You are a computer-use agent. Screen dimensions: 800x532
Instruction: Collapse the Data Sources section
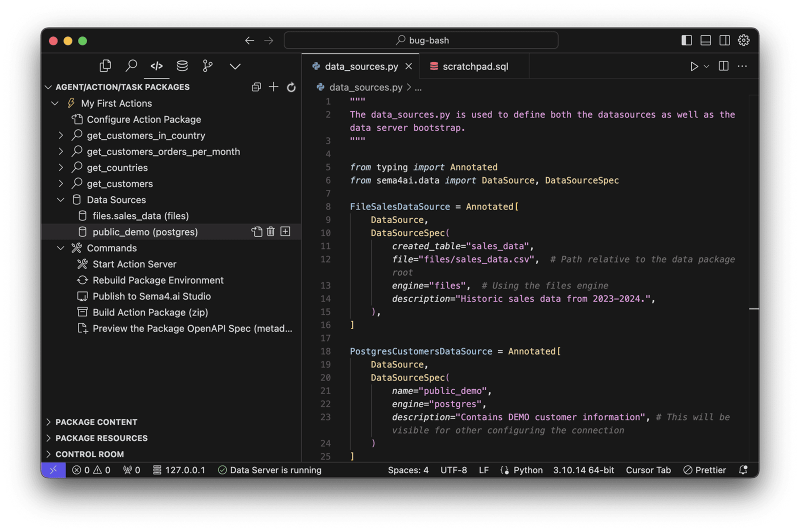click(61, 199)
